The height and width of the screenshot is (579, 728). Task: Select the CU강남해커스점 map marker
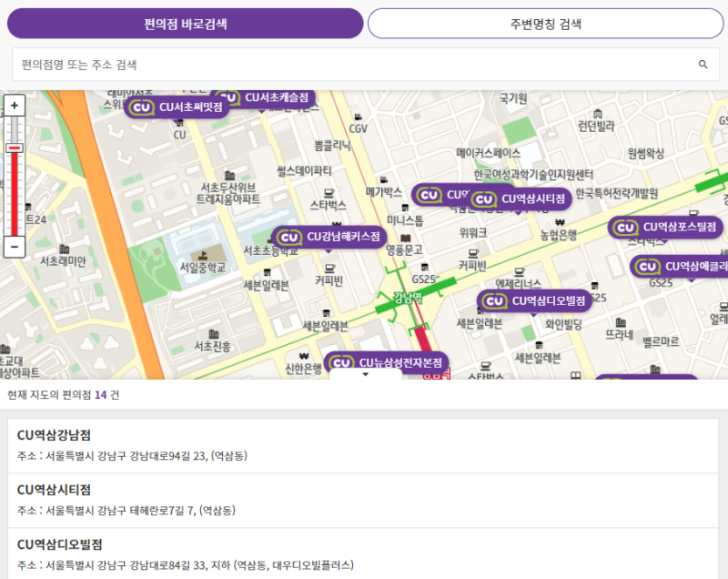(329, 238)
